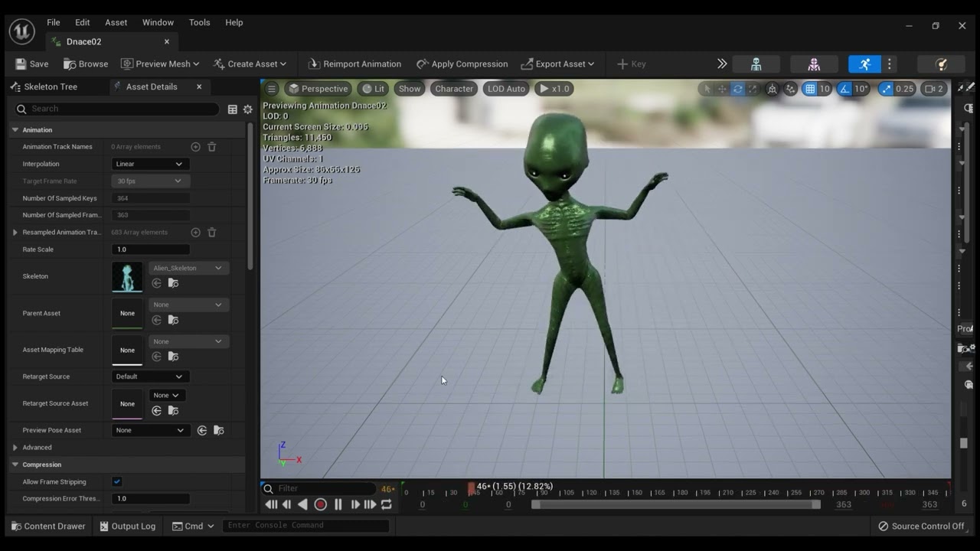The height and width of the screenshot is (551, 980).
Task: Open the Tools menu
Action: [200, 22]
